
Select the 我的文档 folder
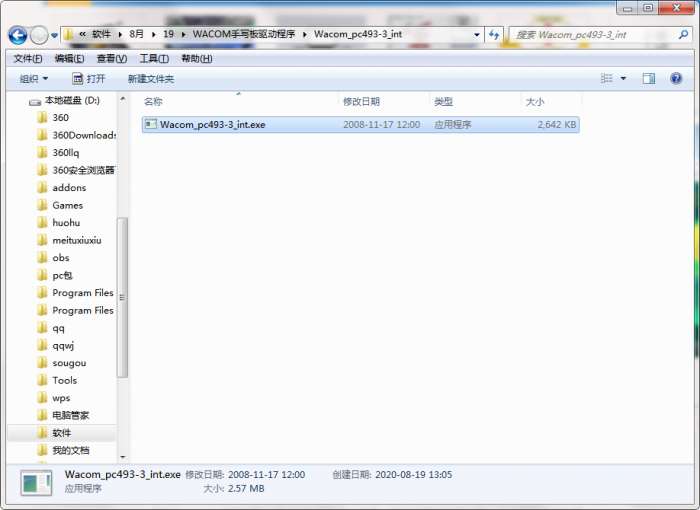(x=71, y=450)
